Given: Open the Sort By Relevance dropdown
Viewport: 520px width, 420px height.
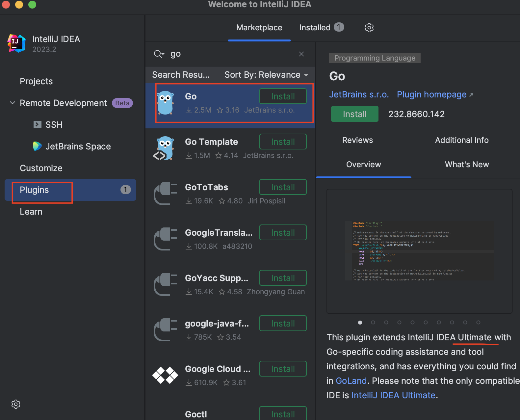Looking at the screenshot, I should click(x=267, y=75).
